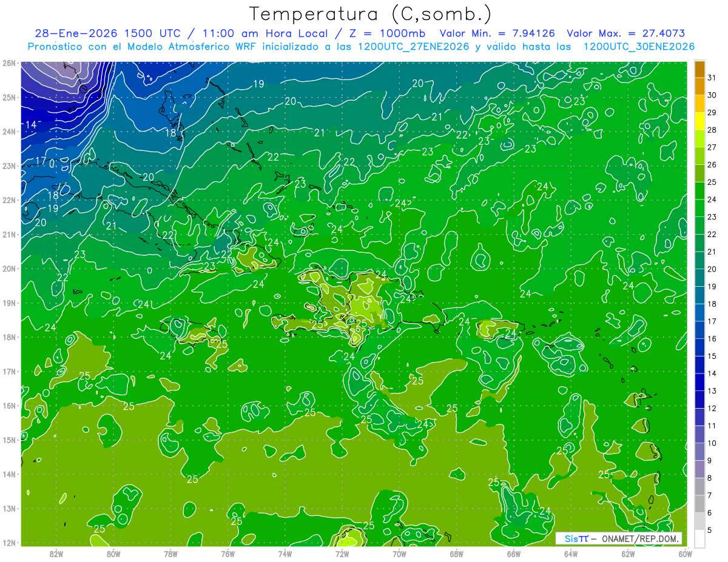This screenshot has height=562, width=728.
Task: Click the "20" legend scale value
Action: pos(712,269)
